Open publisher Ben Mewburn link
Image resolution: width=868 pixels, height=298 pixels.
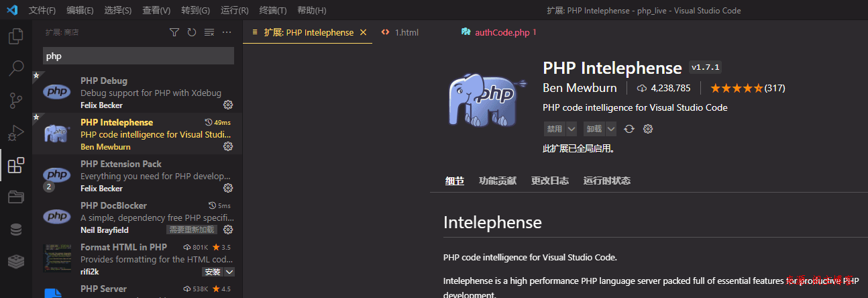click(x=580, y=88)
